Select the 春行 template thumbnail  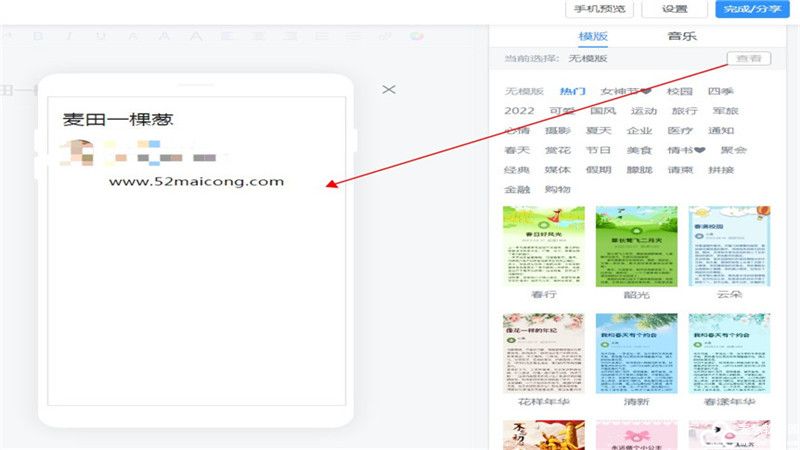tap(543, 246)
